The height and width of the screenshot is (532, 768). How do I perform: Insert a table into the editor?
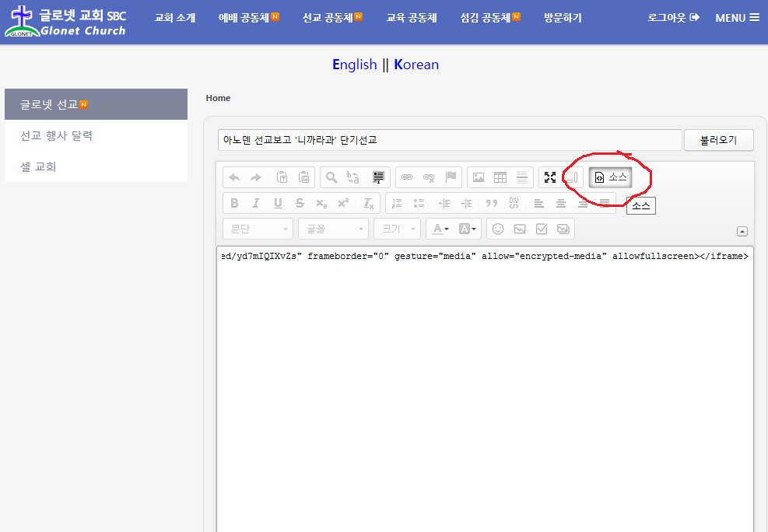500,177
